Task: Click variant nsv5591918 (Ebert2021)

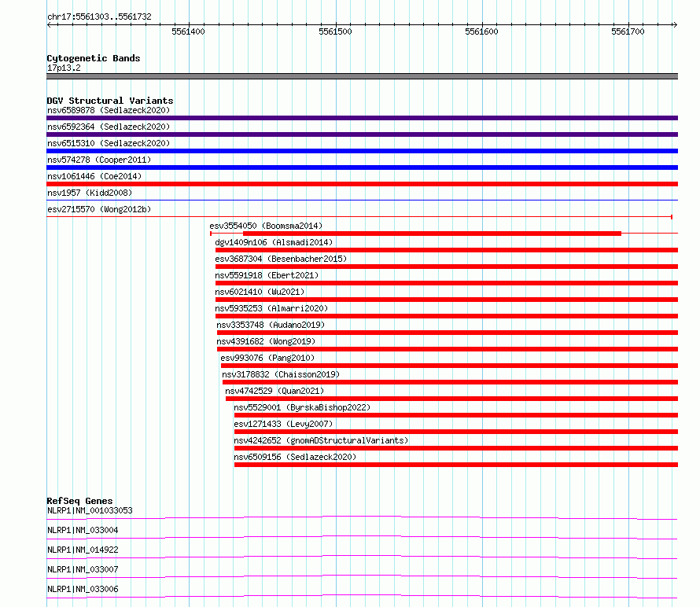Action: [x=267, y=275]
